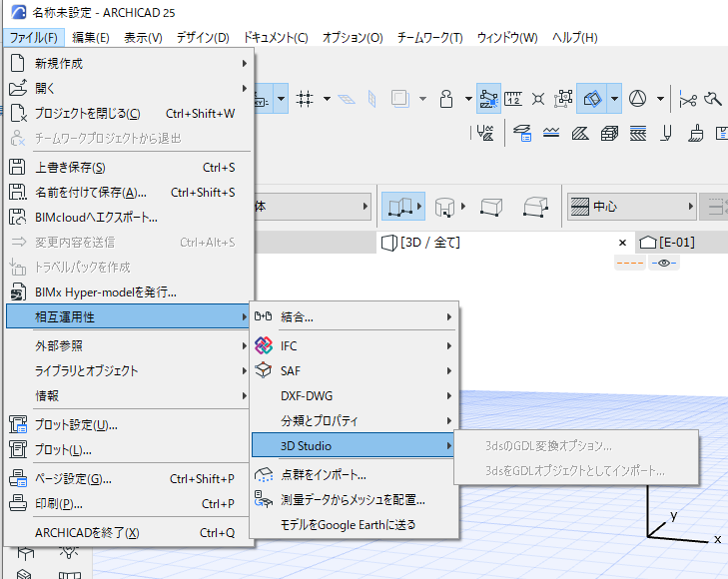Click the paint brush icon
728x579 pixels.
pyautogui.click(x=695, y=133)
